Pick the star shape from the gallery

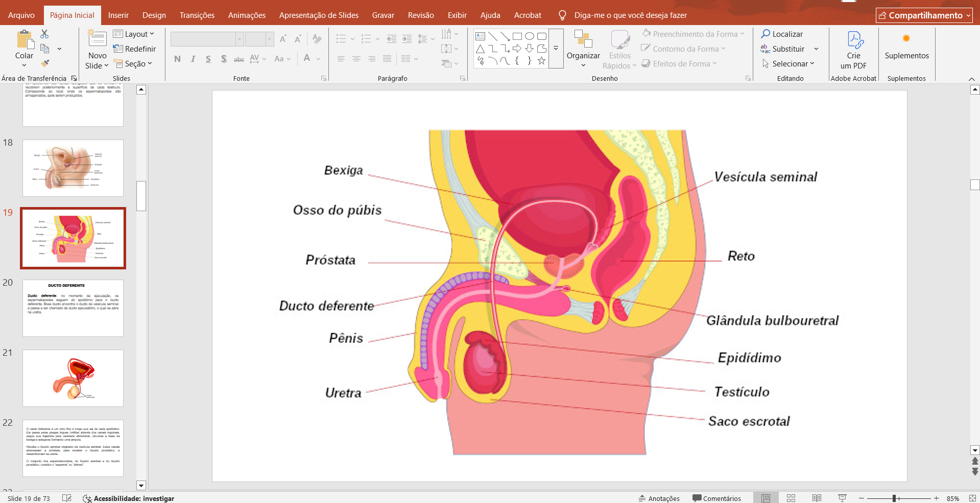(542, 61)
